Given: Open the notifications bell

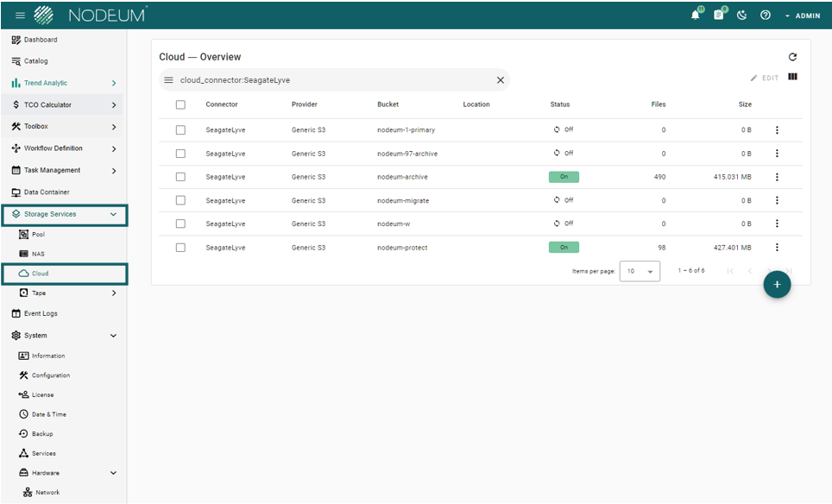Looking at the screenshot, I should point(696,15).
